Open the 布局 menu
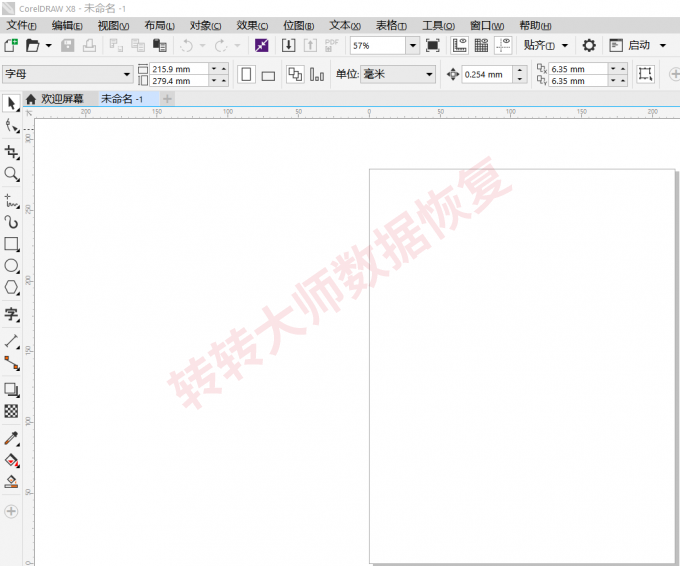The width and height of the screenshot is (680, 566). 160,26
